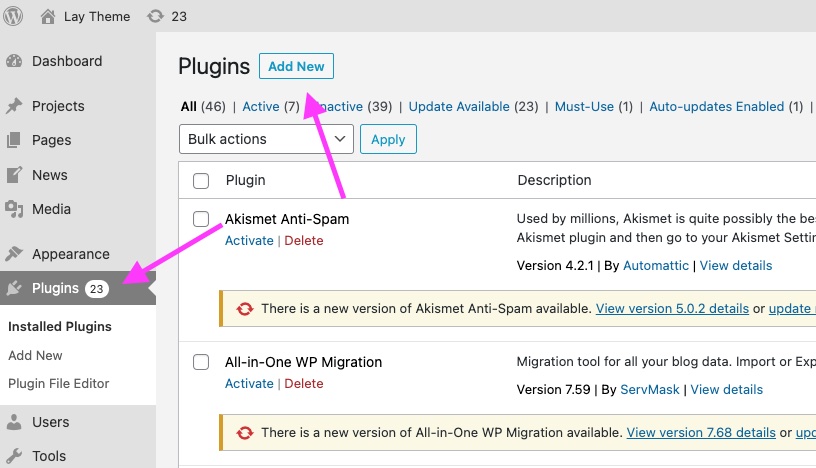
Task: Click the Version 4.2.1 text
Action: coord(555,265)
